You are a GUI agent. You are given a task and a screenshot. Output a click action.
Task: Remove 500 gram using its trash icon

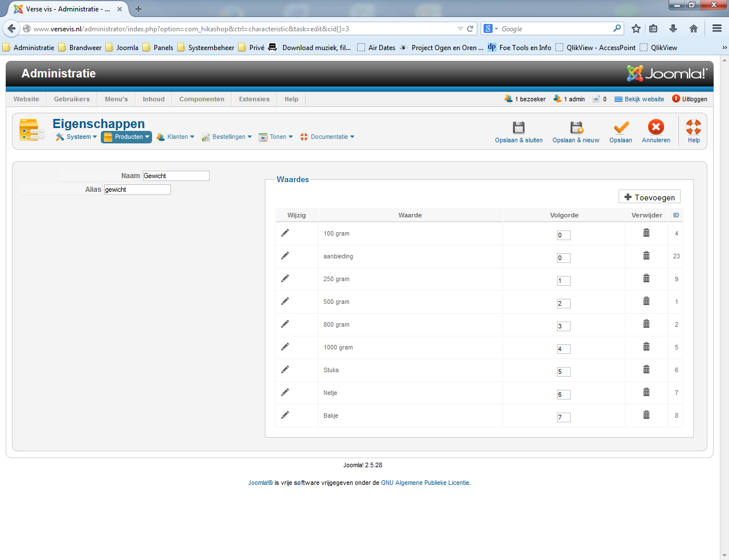(x=646, y=301)
